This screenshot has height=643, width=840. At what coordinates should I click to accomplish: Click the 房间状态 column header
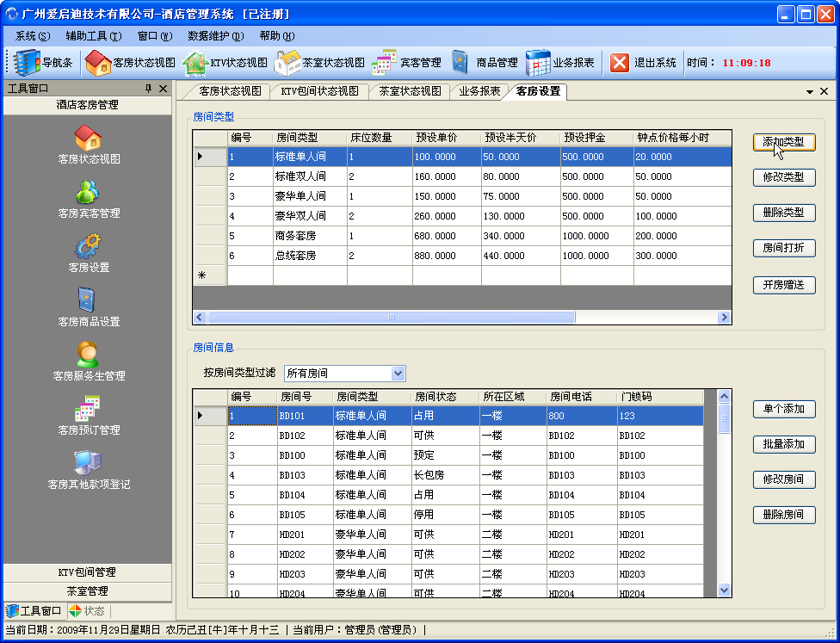445,397
